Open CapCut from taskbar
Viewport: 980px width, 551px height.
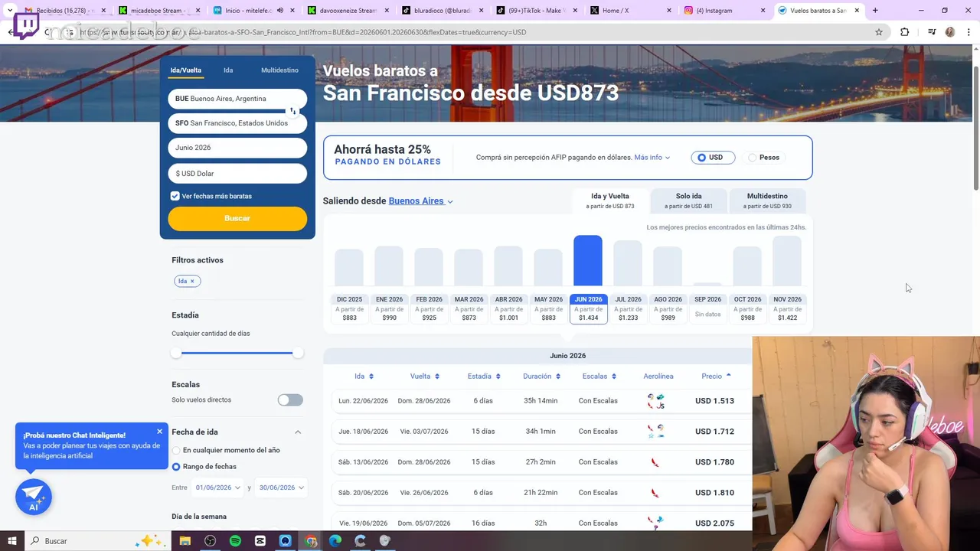[x=260, y=541]
